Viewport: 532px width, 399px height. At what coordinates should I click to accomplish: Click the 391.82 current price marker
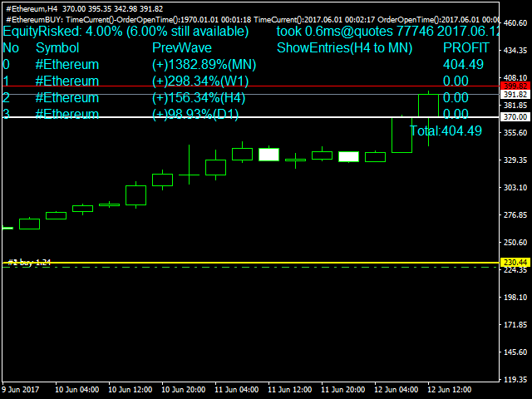coord(515,95)
